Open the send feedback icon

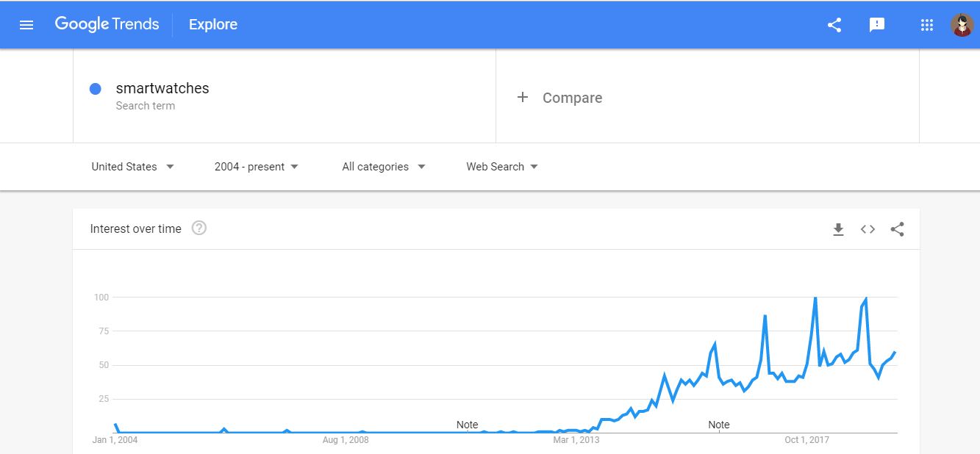876,25
